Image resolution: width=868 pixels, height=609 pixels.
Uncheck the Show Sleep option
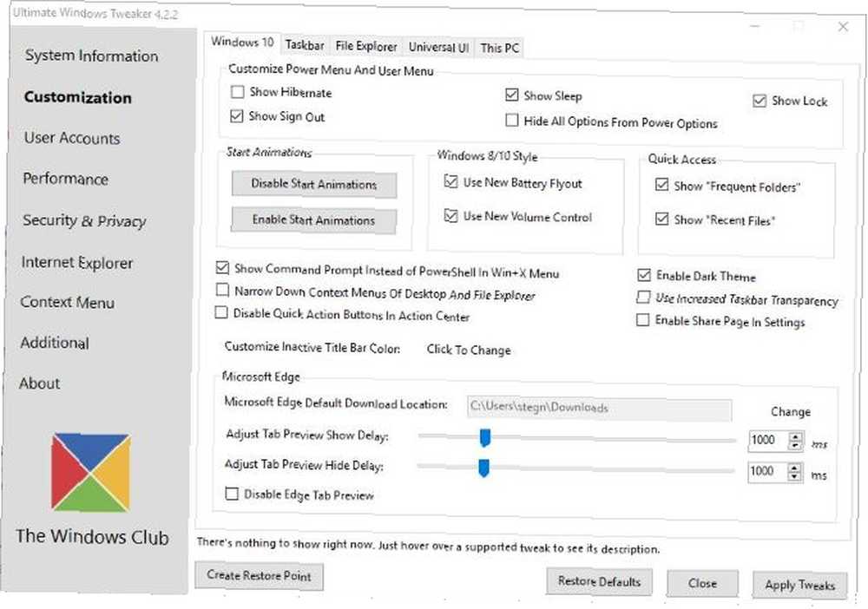click(x=511, y=95)
